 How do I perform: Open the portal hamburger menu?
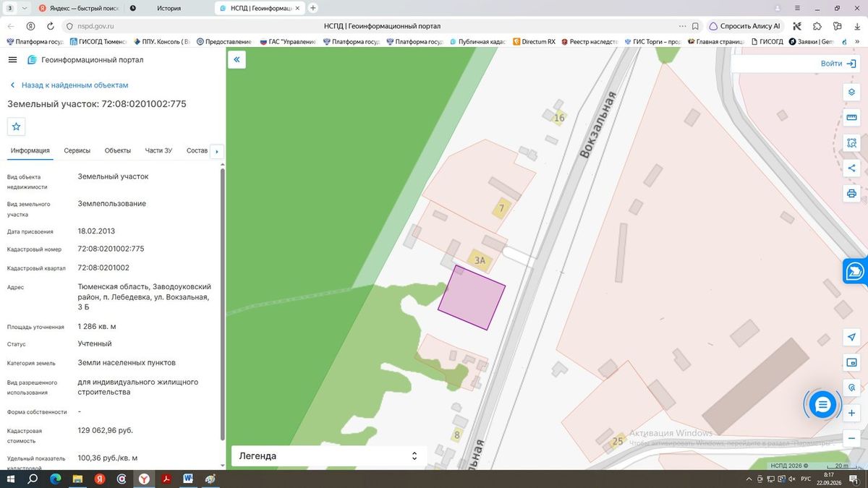coord(12,60)
